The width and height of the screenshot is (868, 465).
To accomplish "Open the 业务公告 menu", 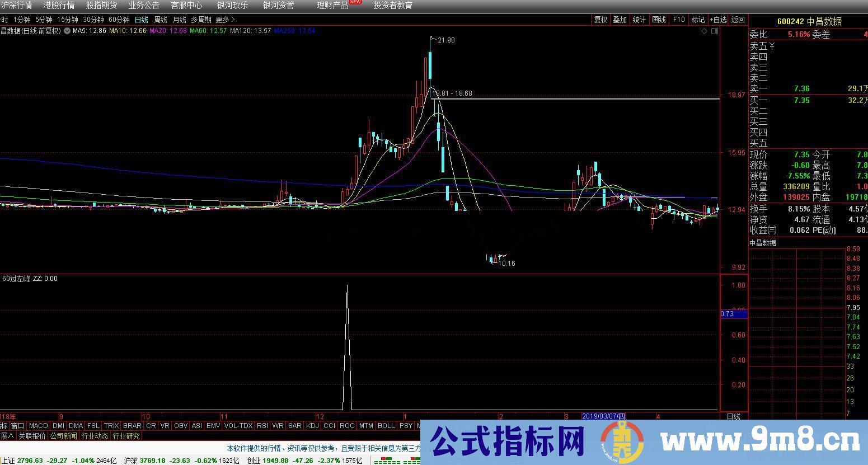I will click(144, 6).
